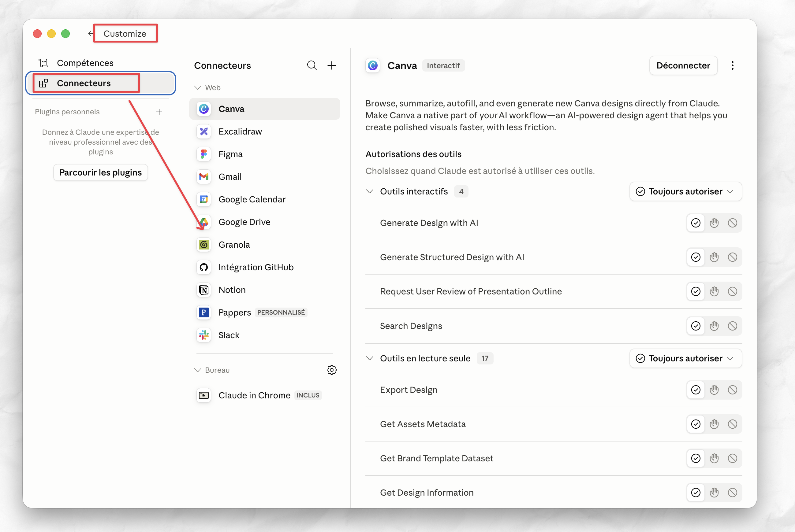Set Generate Design with AI to needs approval
Image resolution: width=795 pixels, height=532 pixels.
pyautogui.click(x=714, y=223)
